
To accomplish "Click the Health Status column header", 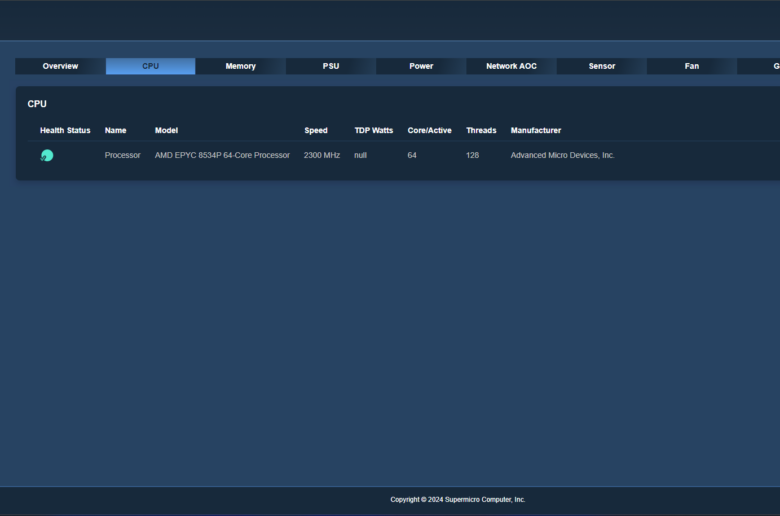I will tap(65, 130).
